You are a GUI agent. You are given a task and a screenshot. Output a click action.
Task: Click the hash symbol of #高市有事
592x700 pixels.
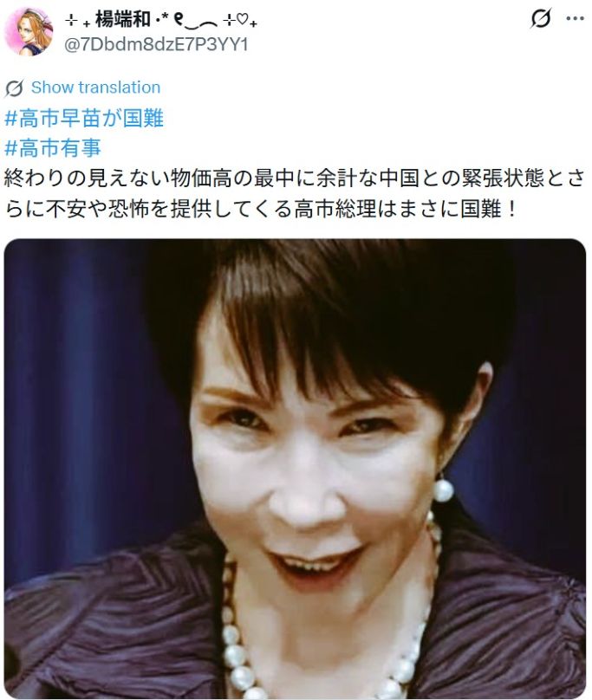pyautogui.click(x=10, y=148)
